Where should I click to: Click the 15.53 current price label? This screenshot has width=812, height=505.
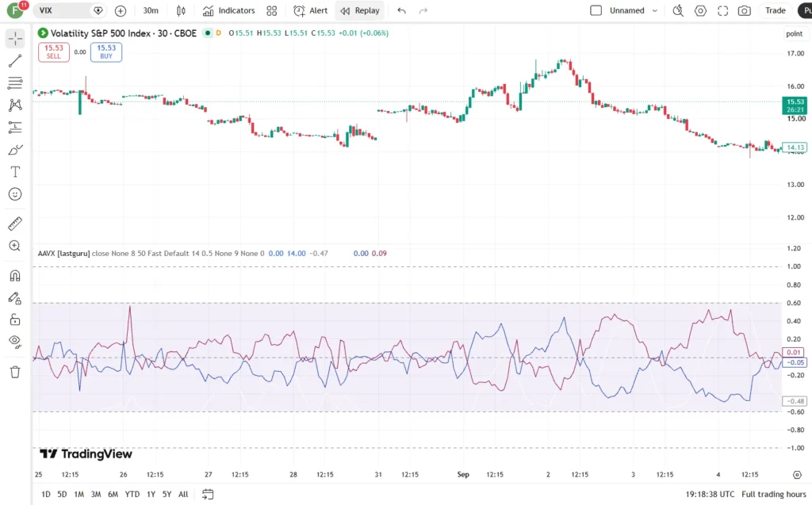point(795,105)
